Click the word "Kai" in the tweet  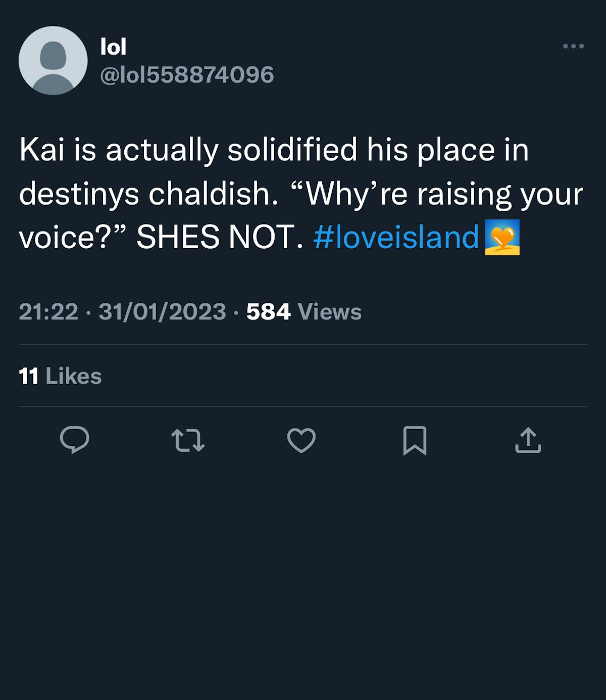(42, 150)
